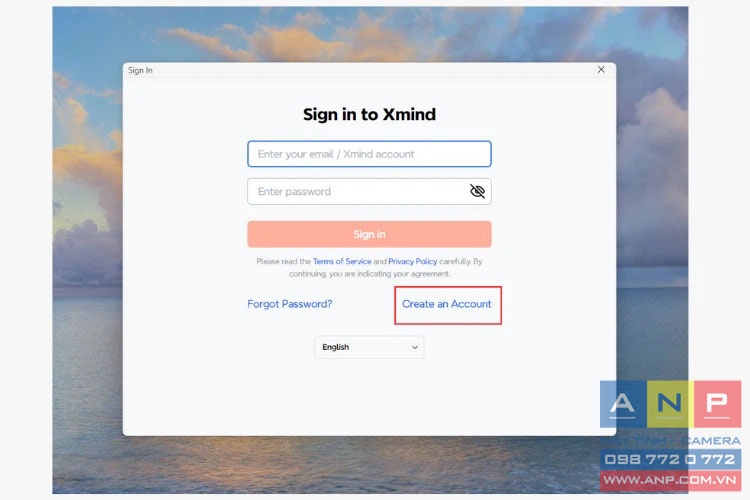Click the yellow-green N logo tile
This screenshot has width=750, height=500.
pyautogui.click(x=670, y=404)
